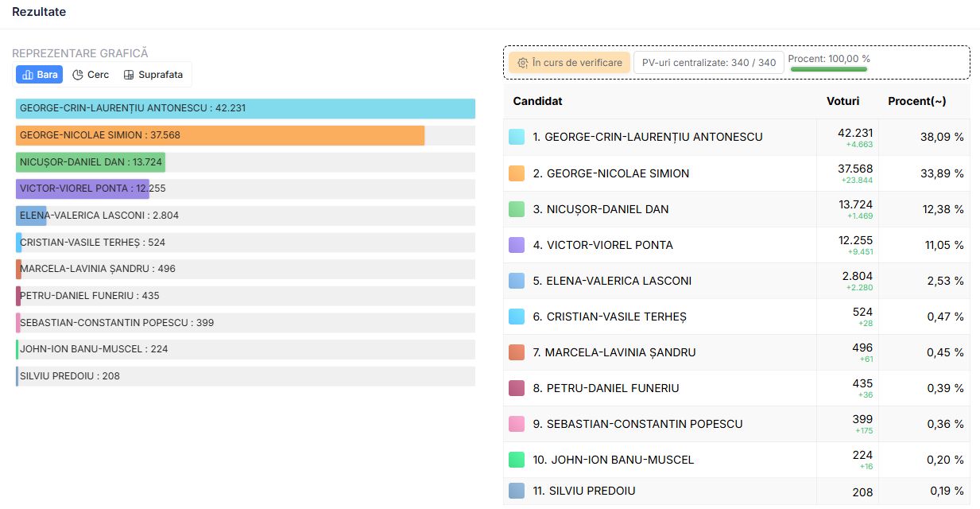Click the 'În curs de verificare' status badge
980x509 pixels.
569,63
